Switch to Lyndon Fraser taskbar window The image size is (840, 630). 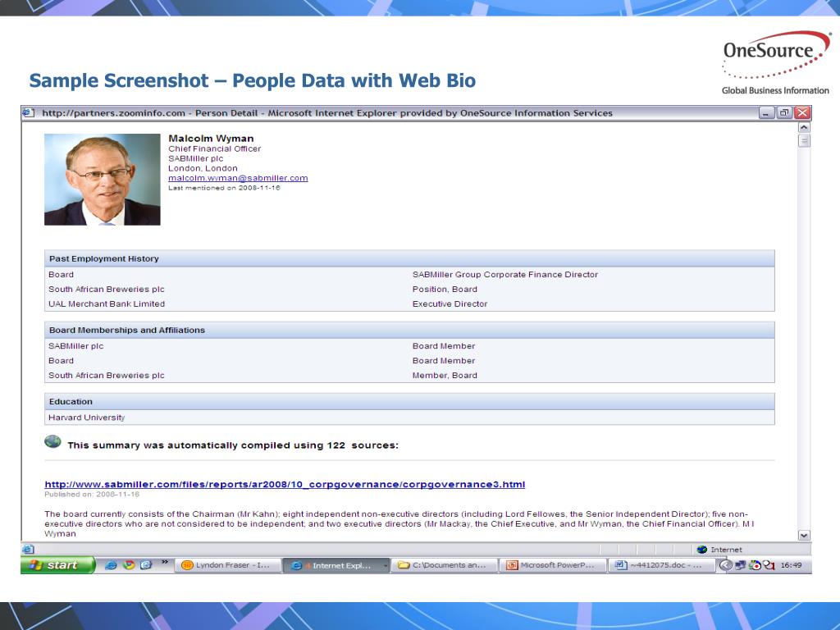coord(229,565)
